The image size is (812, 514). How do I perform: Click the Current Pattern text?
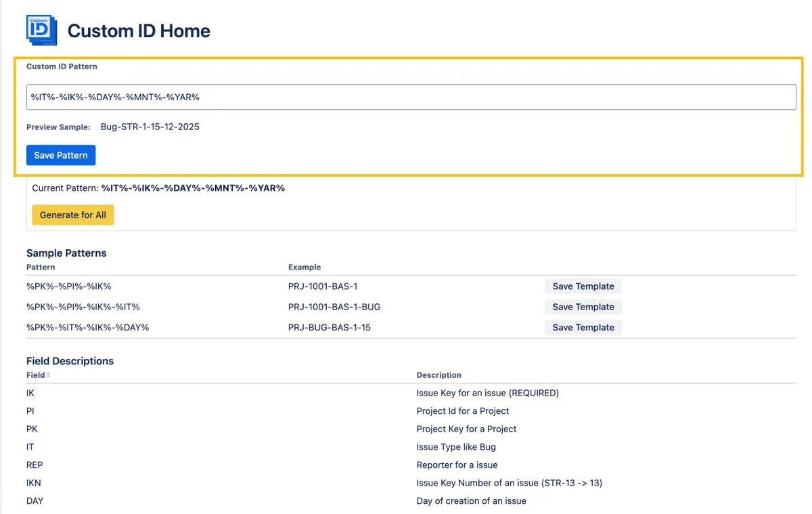click(x=158, y=188)
